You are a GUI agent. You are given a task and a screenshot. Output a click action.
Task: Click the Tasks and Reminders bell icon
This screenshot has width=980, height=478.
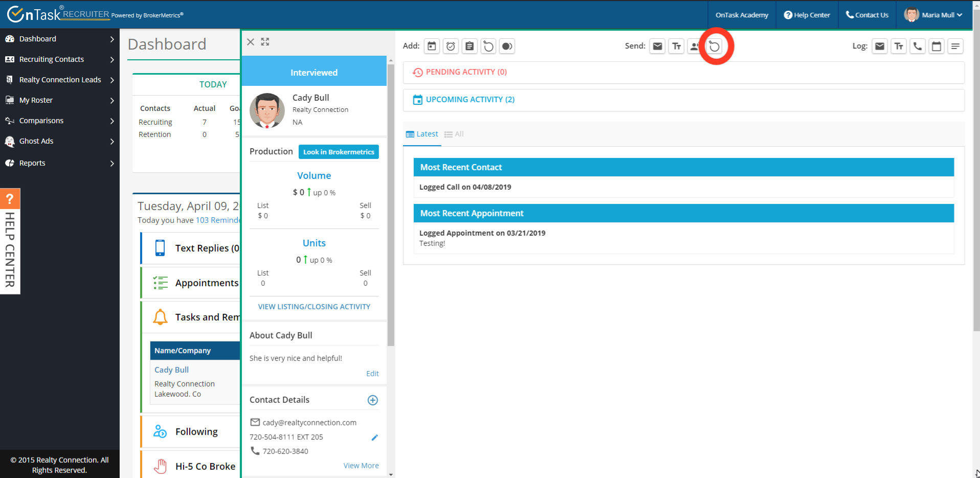tap(160, 317)
